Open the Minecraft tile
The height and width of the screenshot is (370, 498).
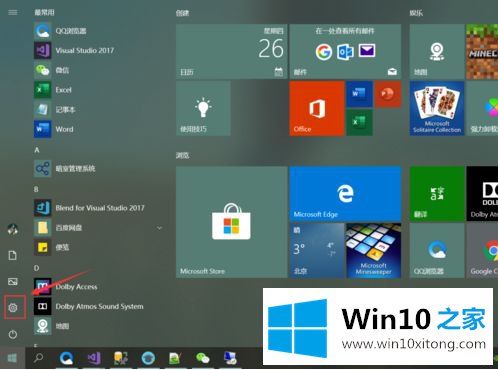tap(482, 51)
